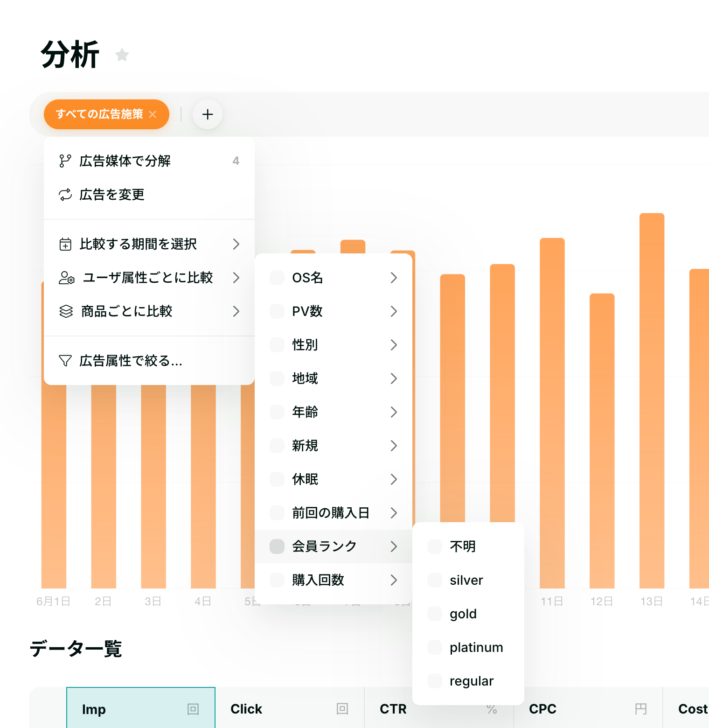Select the 広告媒体で分解 menu entry
Screen dimensions: 709x728
pos(149,161)
